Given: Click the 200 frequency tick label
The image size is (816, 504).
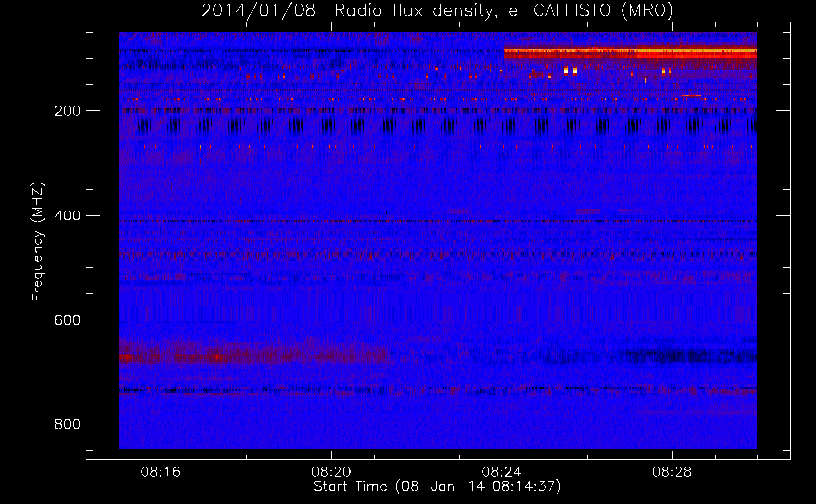Looking at the screenshot, I should point(67,111).
